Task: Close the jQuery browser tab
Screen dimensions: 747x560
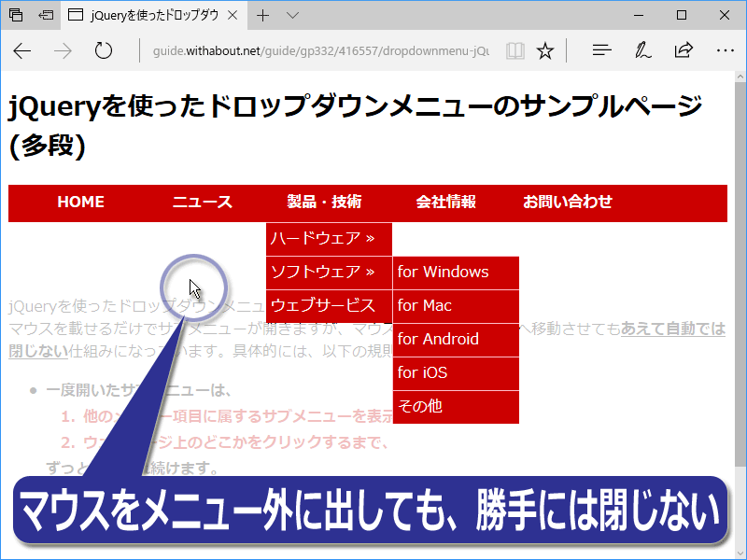Action: (x=232, y=15)
